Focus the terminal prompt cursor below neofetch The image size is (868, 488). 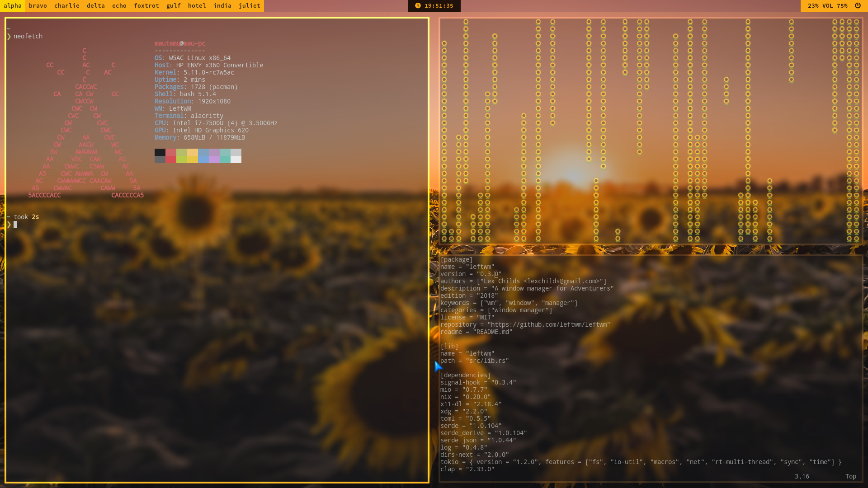(x=15, y=225)
